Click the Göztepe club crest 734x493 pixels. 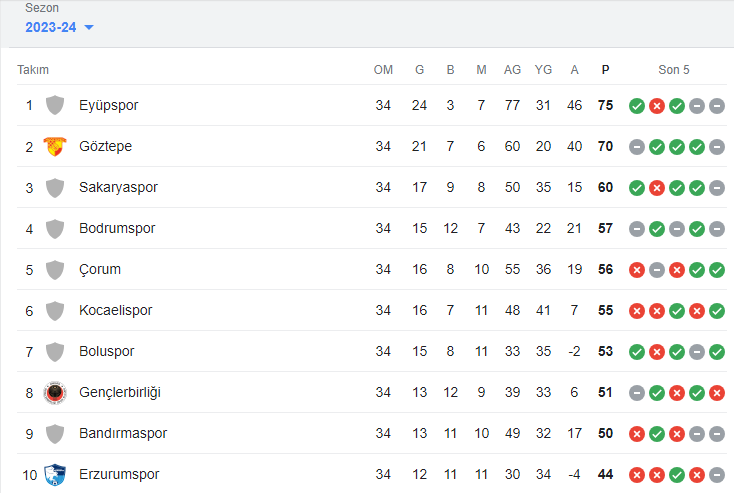click(55, 147)
